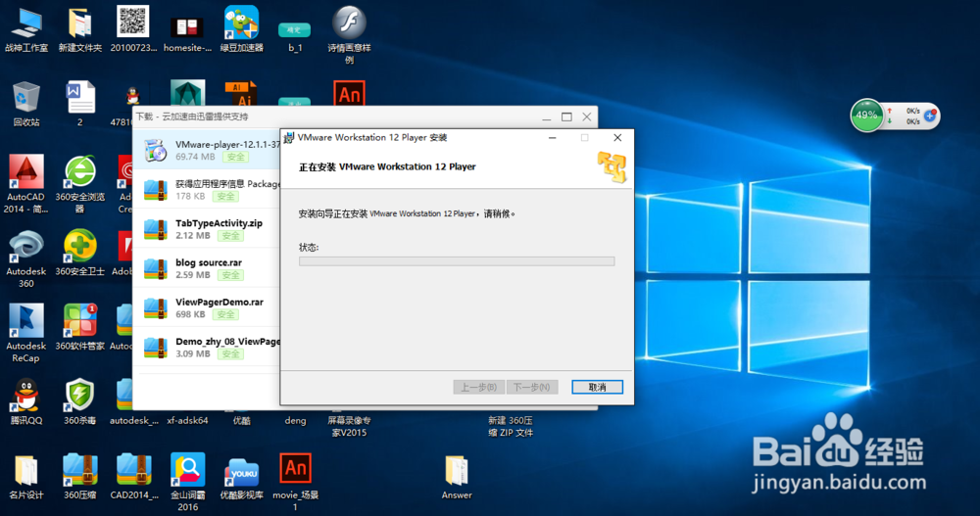Close the 下载 download window
Screen dimensions: 980x516
pyautogui.click(x=586, y=117)
